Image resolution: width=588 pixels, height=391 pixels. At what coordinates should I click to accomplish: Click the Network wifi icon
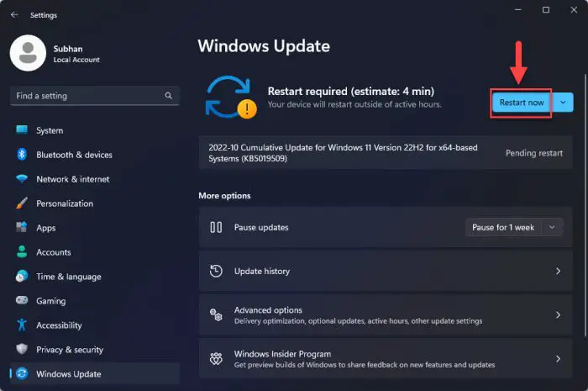click(22, 178)
